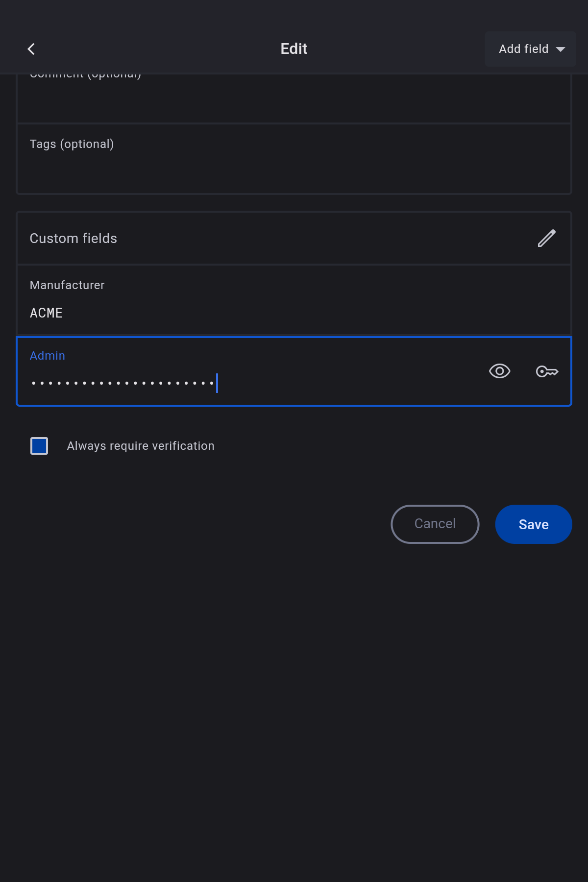
Task: Click the pencil icon beside Custom fields
Action: [546, 239]
